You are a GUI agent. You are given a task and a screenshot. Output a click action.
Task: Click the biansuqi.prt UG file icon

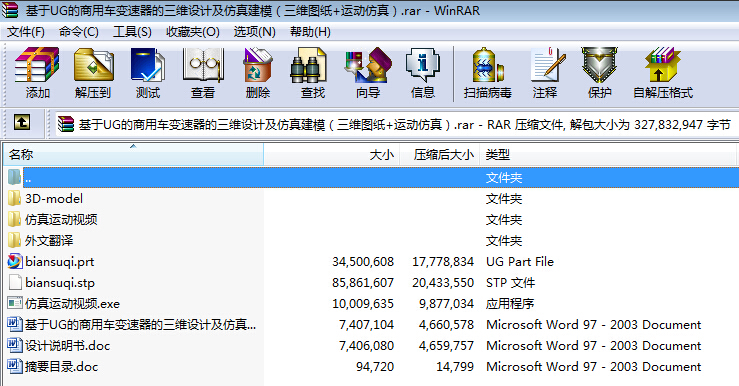coord(15,261)
